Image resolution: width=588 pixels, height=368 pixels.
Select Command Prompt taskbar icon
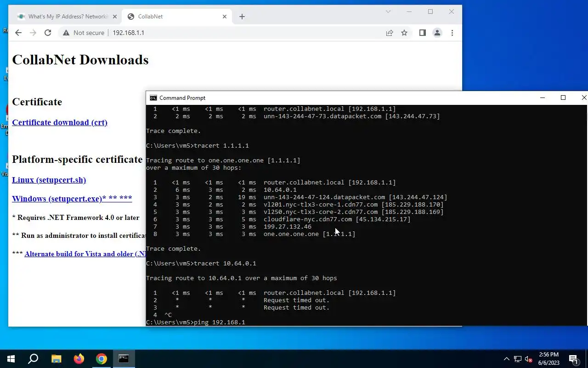click(124, 359)
